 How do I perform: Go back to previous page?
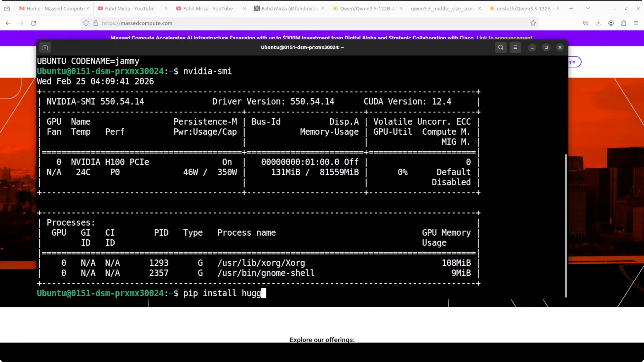click(x=8, y=23)
